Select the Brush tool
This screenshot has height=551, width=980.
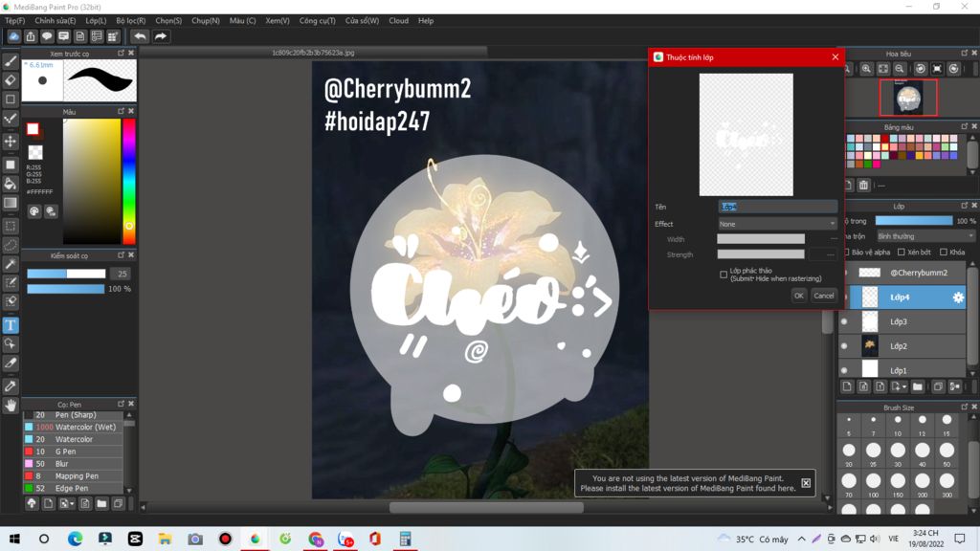[x=11, y=61]
